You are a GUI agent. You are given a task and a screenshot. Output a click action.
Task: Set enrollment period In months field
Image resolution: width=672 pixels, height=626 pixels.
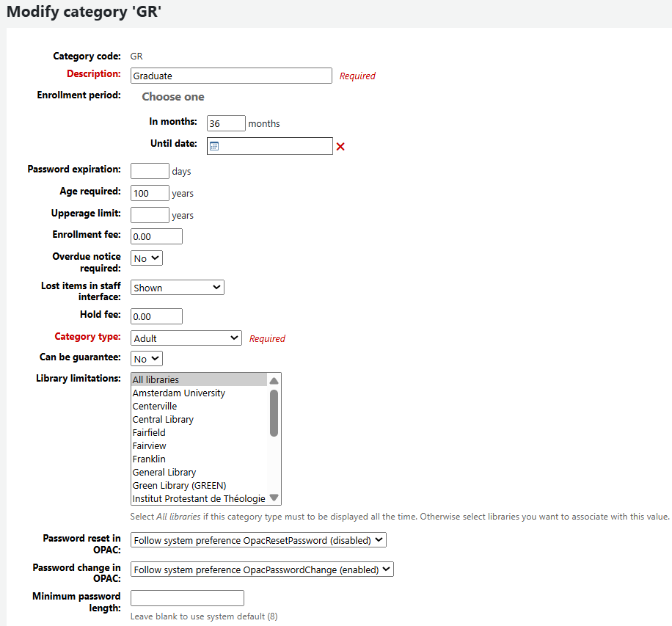point(226,123)
